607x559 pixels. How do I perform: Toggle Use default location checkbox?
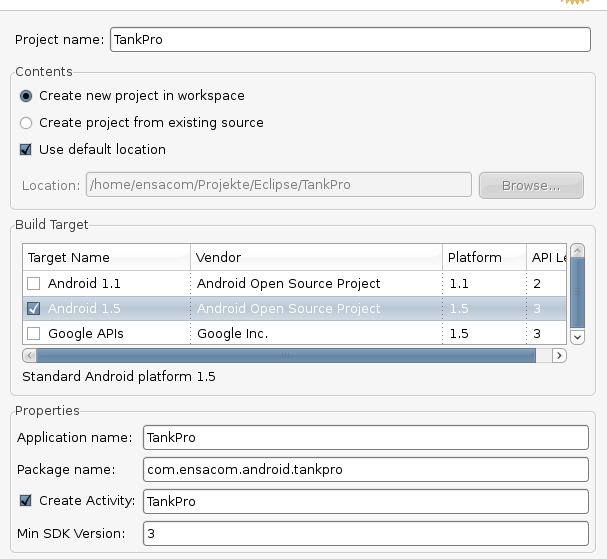(27, 150)
